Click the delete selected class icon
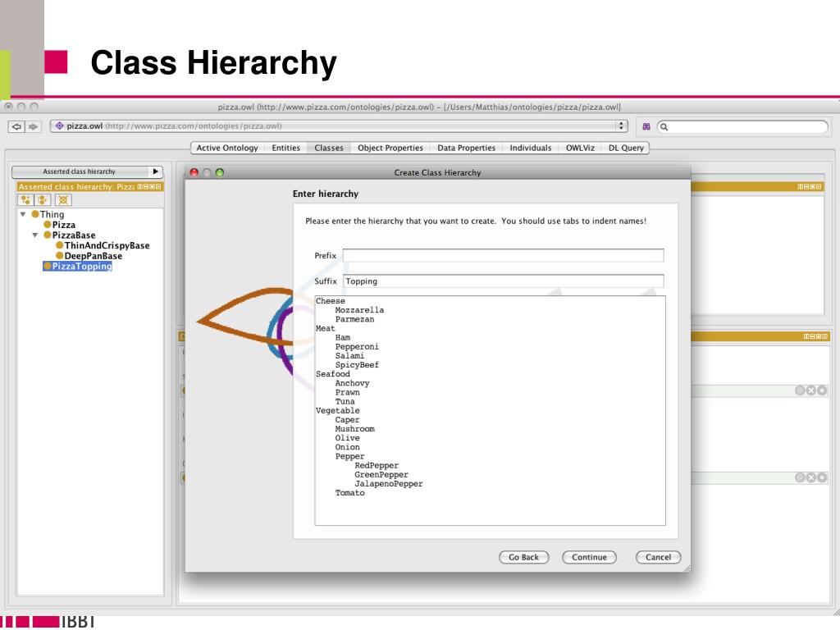Image resolution: width=840 pixels, height=630 pixels. coord(63,200)
